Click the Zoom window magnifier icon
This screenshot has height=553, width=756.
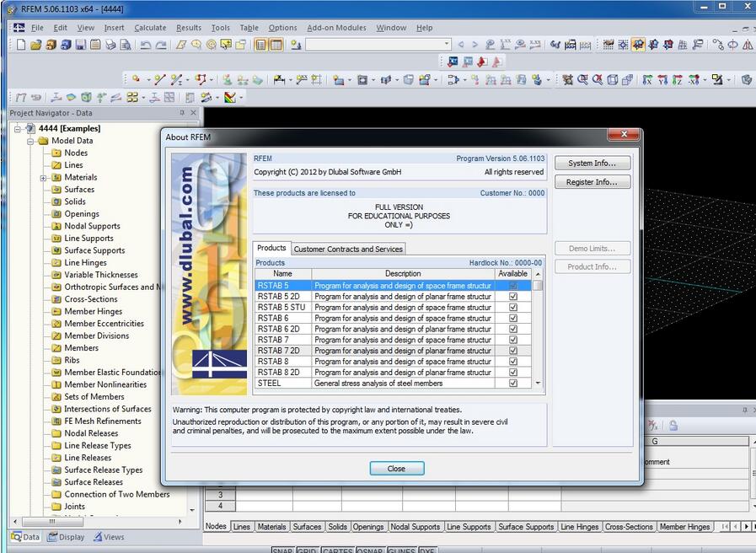point(582,79)
